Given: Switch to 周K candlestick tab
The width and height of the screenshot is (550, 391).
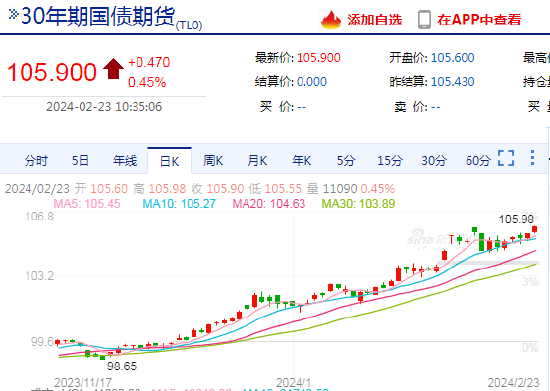Looking at the screenshot, I should [213, 161].
